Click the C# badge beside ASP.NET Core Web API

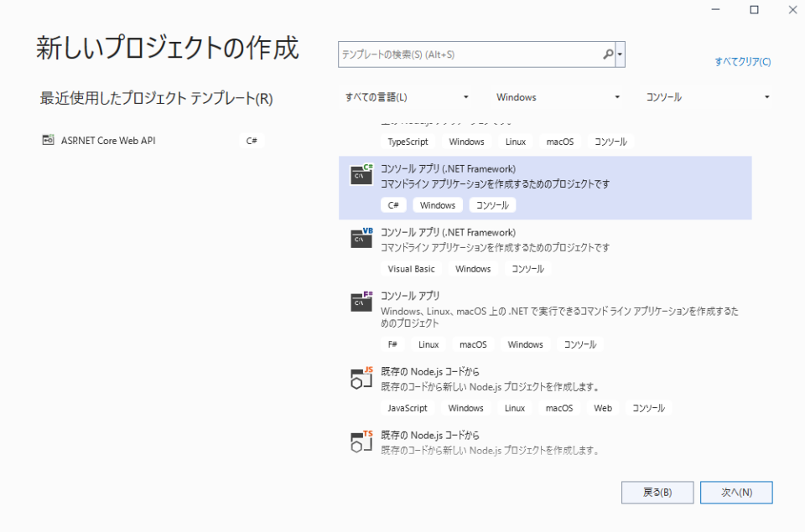[252, 140]
